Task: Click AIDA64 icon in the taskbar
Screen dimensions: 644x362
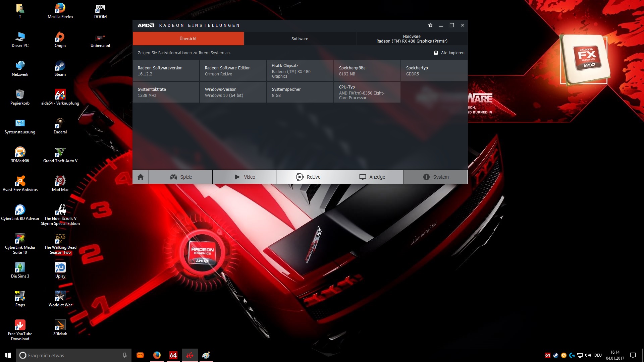Action: point(173,355)
